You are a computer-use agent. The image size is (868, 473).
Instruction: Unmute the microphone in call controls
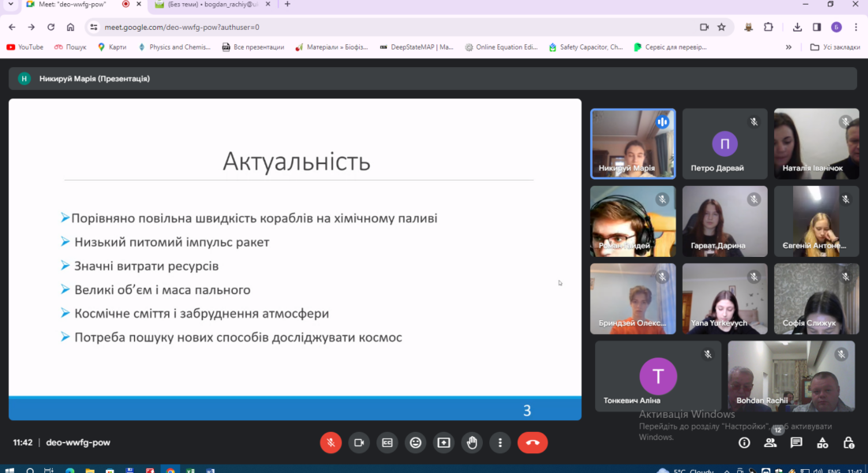[331, 442]
